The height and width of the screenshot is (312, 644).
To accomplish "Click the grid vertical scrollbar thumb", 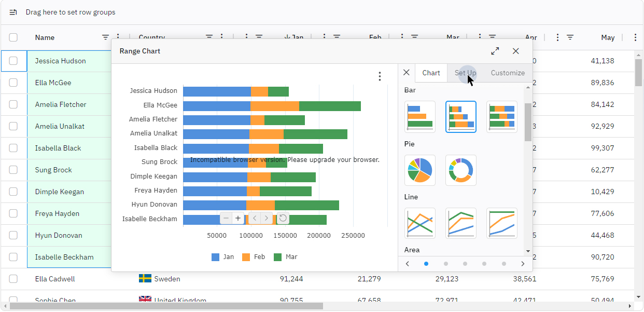I will (x=639, y=73).
